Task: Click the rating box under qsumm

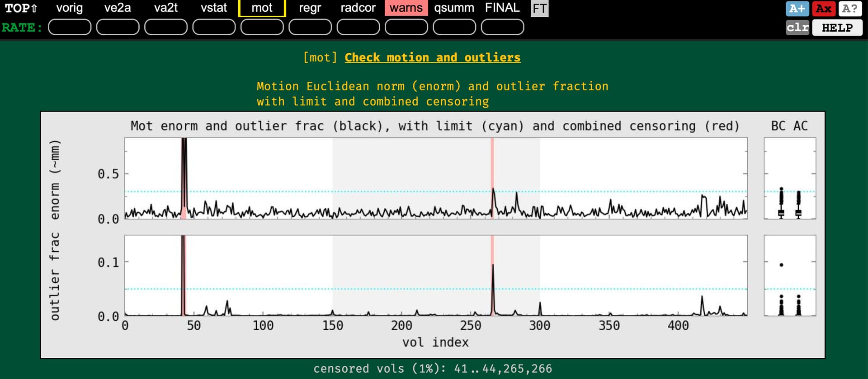Action: point(454,27)
